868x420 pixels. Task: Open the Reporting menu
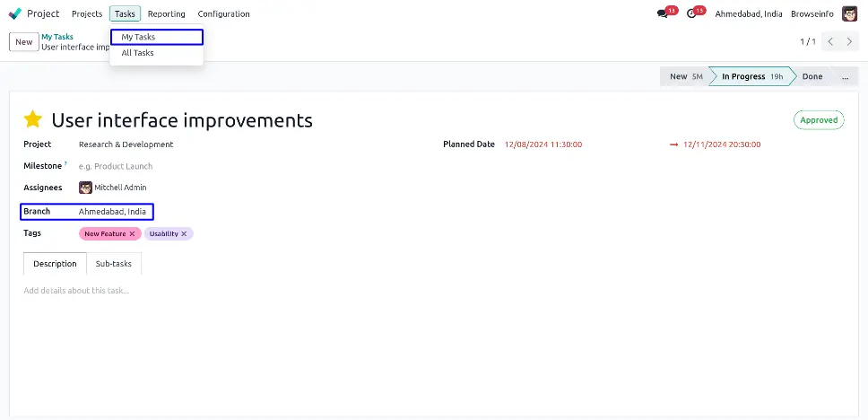point(166,14)
